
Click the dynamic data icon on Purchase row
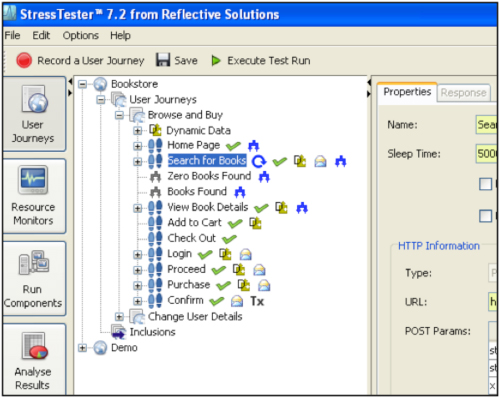pyautogui.click(x=244, y=285)
